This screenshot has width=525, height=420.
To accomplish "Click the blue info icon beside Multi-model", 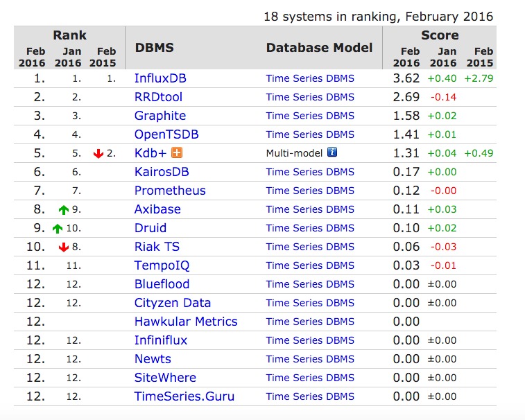I will [x=332, y=153].
